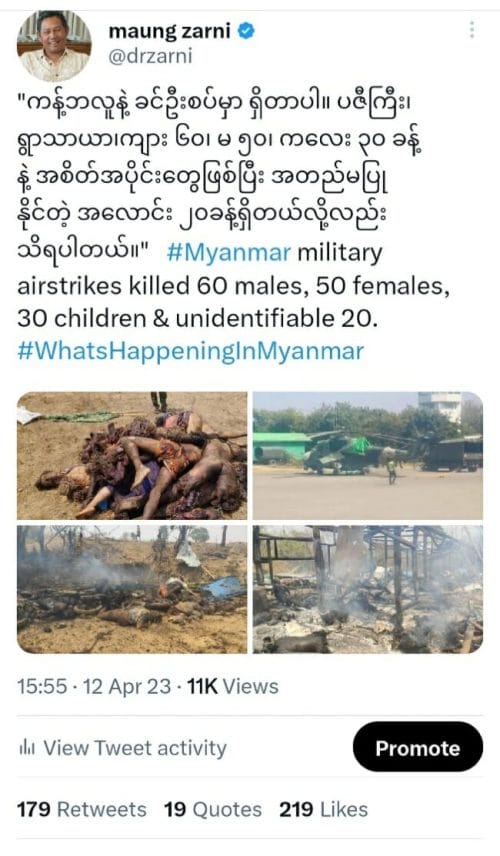Click the blue verified badge

247,31
